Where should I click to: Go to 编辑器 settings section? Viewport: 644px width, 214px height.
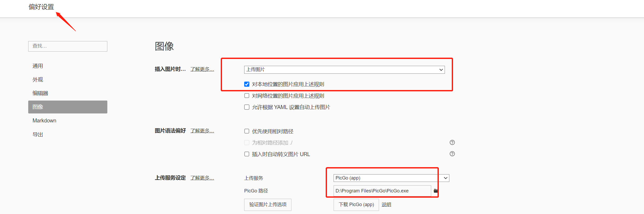pos(40,93)
